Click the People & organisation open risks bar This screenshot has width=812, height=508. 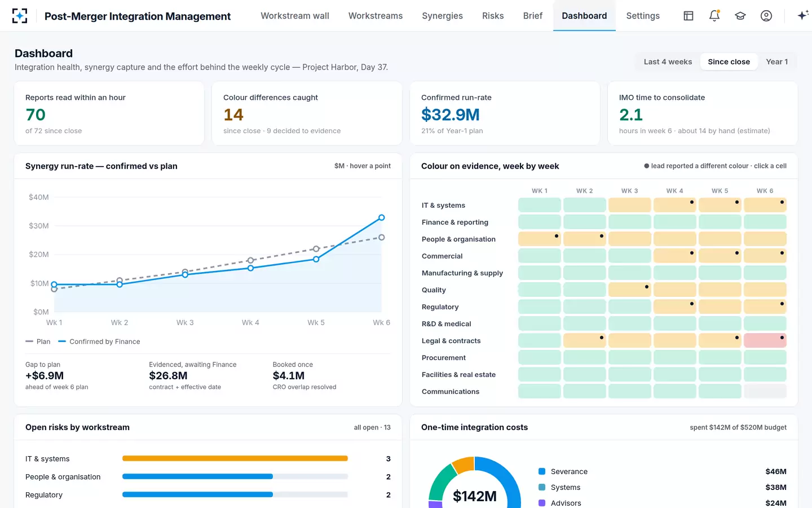tap(235, 476)
